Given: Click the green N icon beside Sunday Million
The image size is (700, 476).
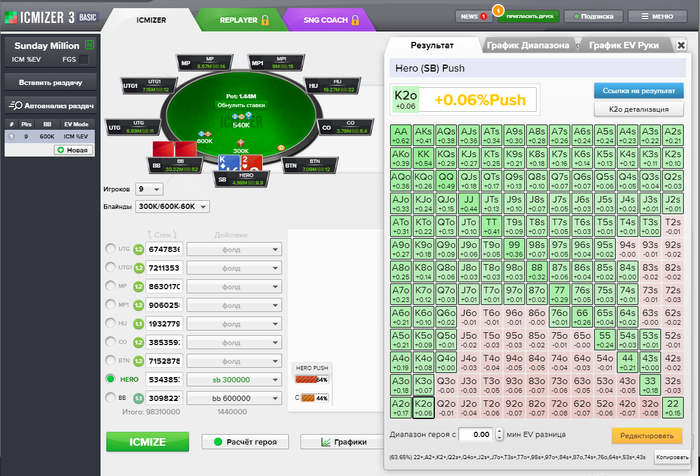Looking at the screenshot, I should tap(89, 45).
